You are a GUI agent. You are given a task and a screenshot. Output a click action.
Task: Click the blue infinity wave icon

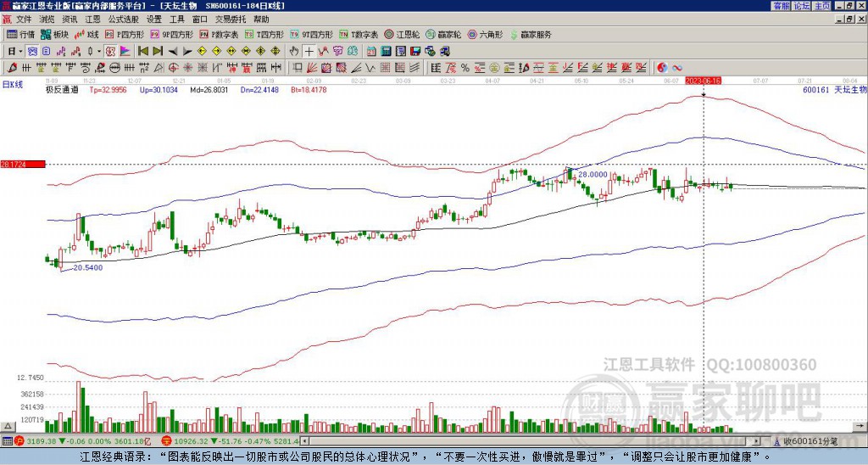click(677, 68)
